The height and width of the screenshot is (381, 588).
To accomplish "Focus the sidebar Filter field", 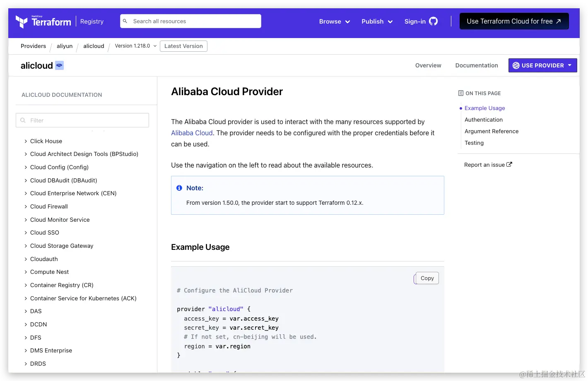I will pyautogui.click(x=82, y=120).
